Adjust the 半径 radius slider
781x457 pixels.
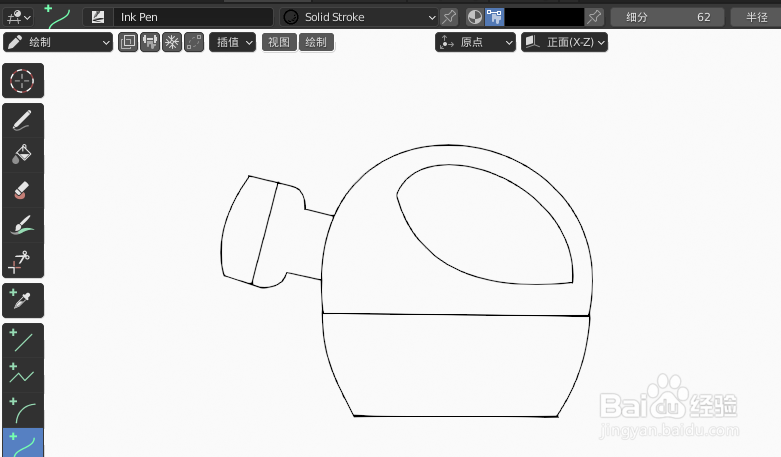click(x=756, y=17)
